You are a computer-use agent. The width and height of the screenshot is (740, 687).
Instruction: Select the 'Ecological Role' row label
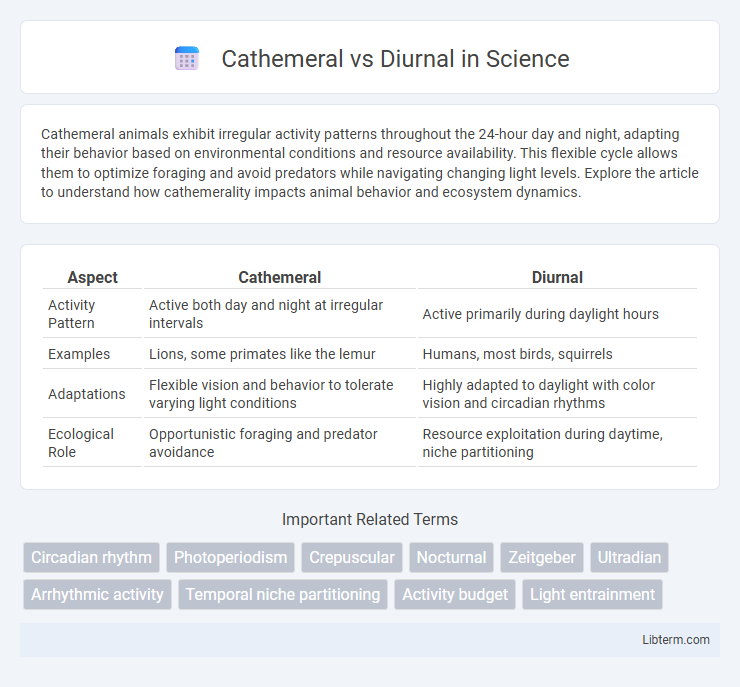(x=92, y=443)
